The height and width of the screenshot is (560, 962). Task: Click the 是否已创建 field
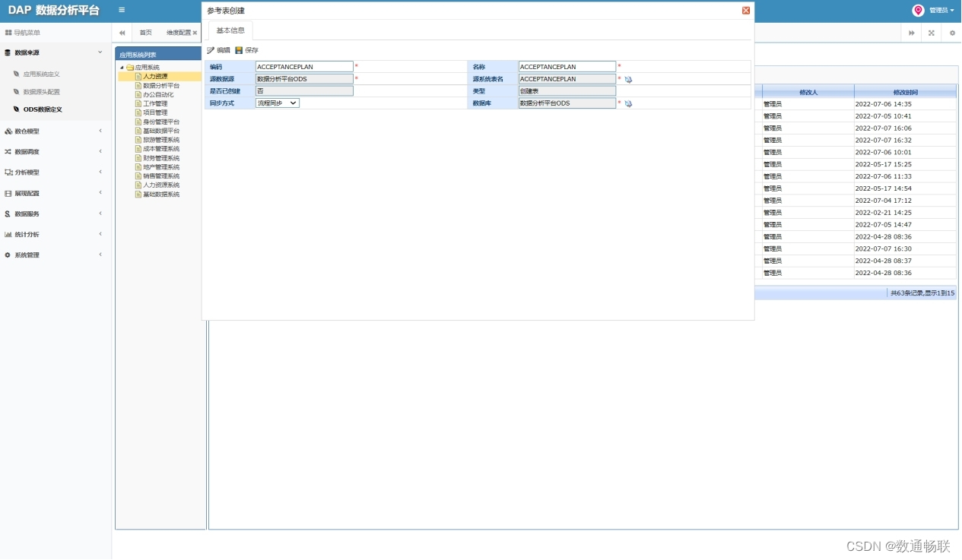(304, 91)
